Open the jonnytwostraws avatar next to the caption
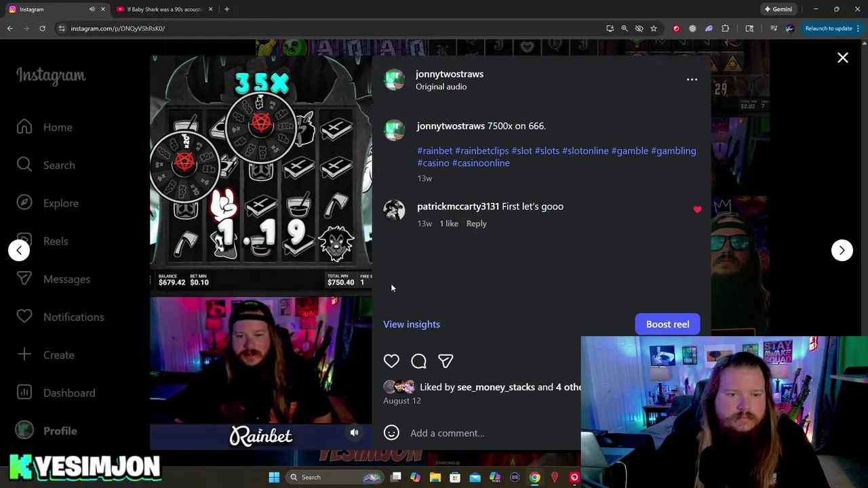This screenshot has width=868, height=488. [394, 129]
